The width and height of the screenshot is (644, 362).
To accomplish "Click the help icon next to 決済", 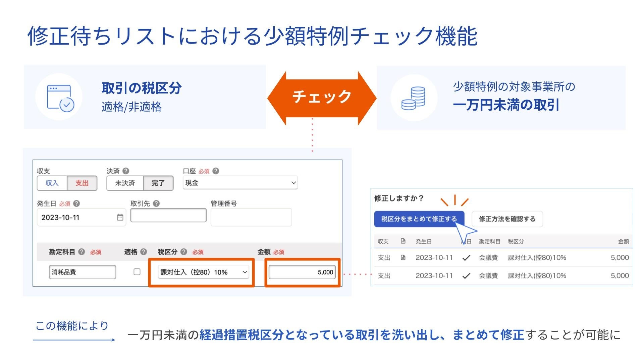I will (126, 171).
